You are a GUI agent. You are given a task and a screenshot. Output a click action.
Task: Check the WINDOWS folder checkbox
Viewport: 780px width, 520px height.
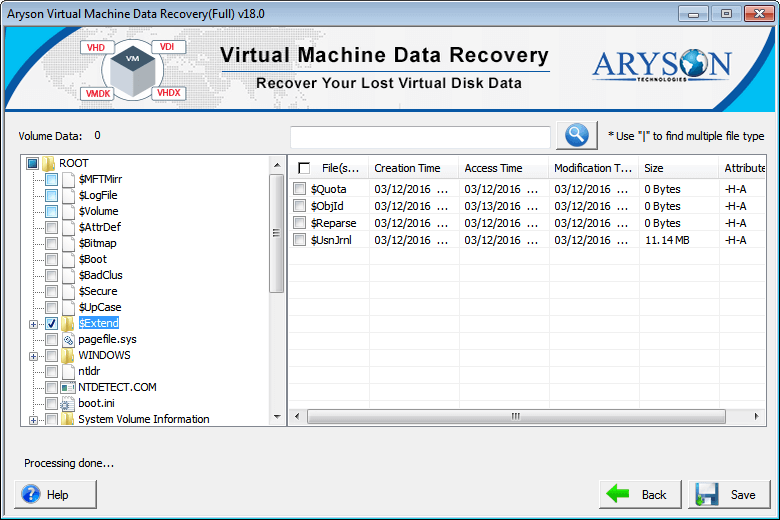pos(52,355)
